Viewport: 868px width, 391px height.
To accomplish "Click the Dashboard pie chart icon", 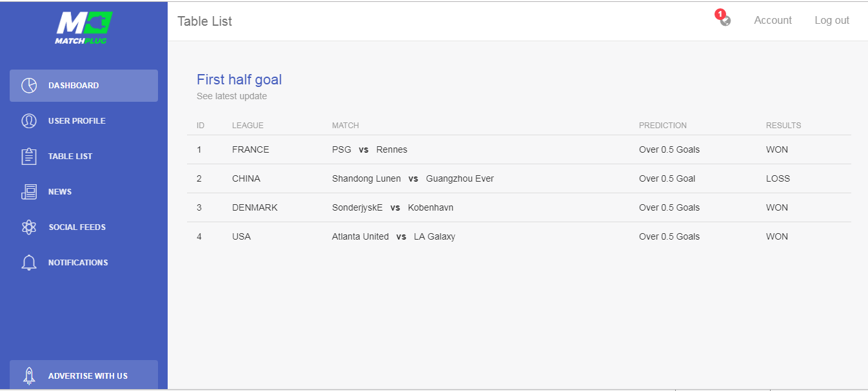I will pos(29,86).
